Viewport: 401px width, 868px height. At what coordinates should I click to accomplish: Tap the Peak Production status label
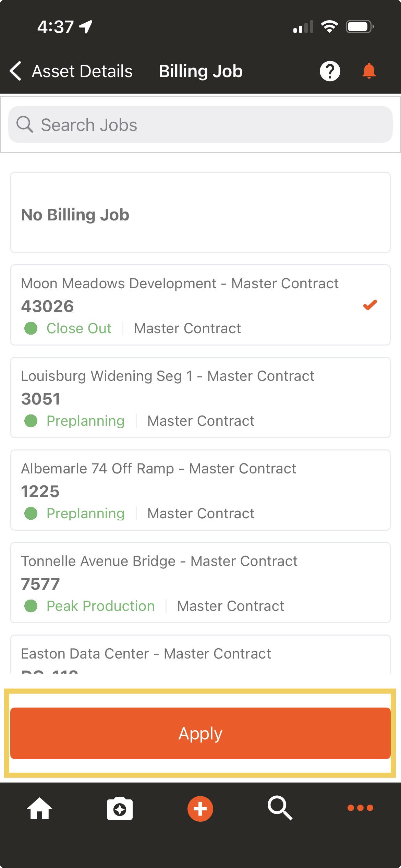coord(100,606)
